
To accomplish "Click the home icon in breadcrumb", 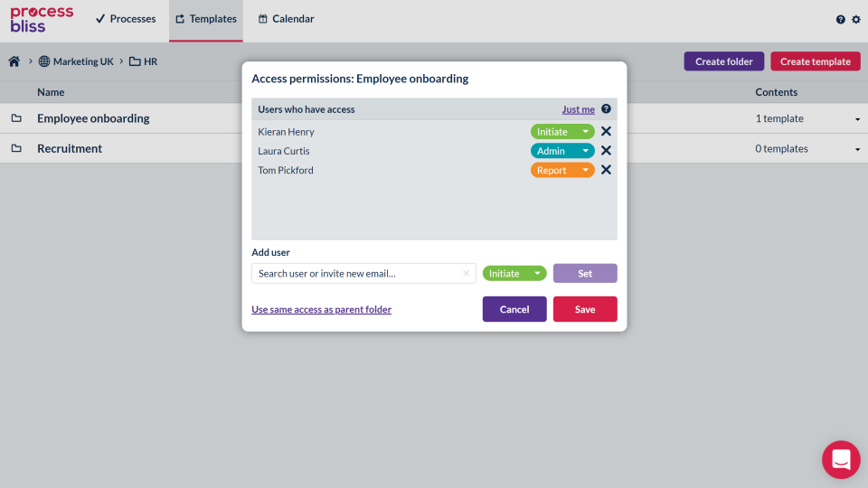I will click(x=14, y=61).
